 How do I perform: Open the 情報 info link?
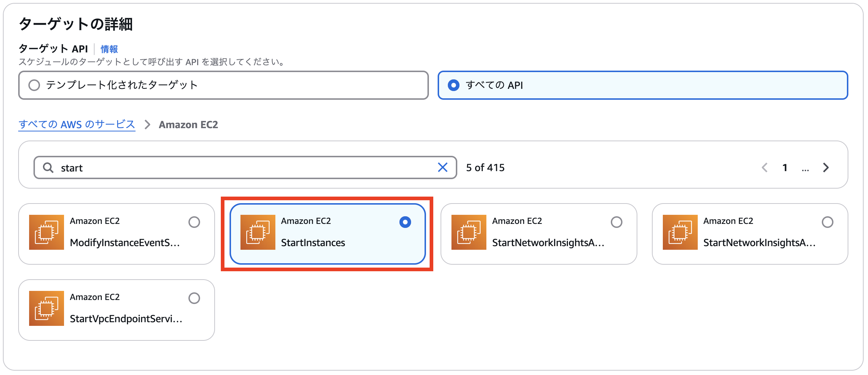(x=109, y=49)
